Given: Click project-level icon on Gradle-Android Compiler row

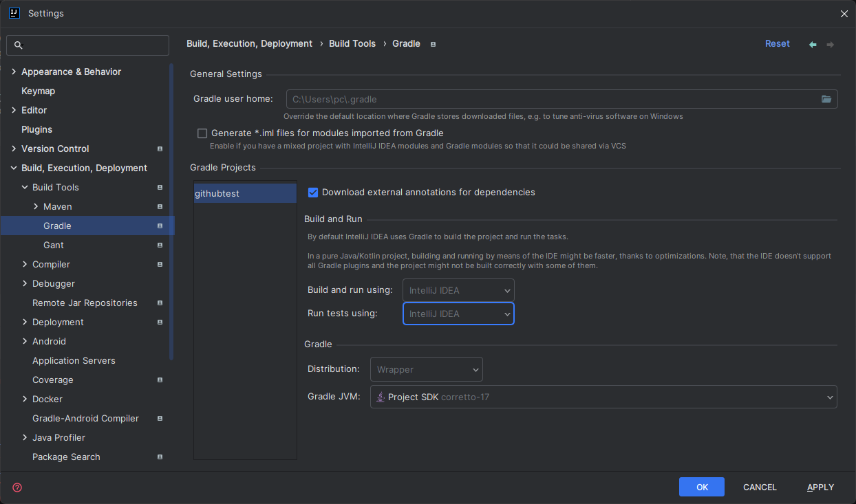Looking at the screenshot, I should [160, 418].
